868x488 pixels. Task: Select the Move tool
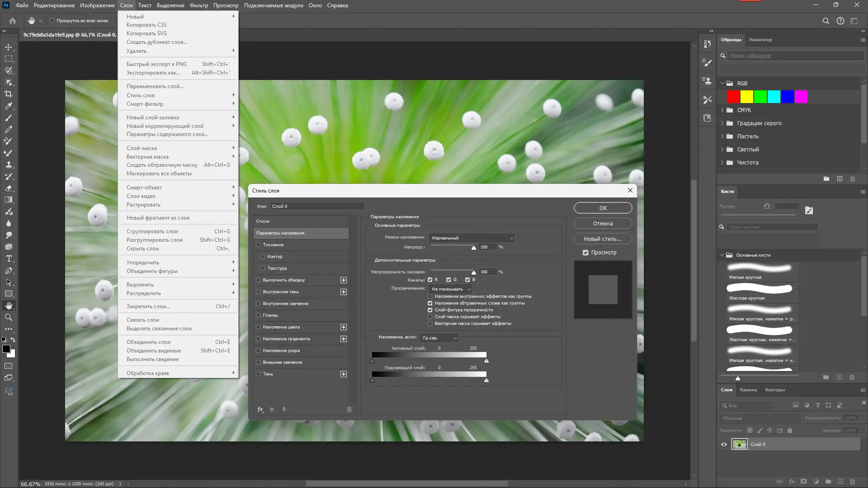pos(9,47)
